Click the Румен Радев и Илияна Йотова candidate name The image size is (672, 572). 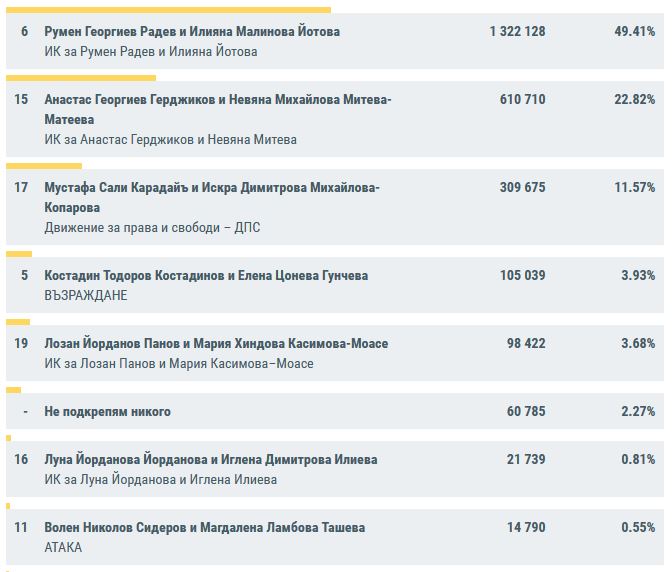(x=192, y=32)
